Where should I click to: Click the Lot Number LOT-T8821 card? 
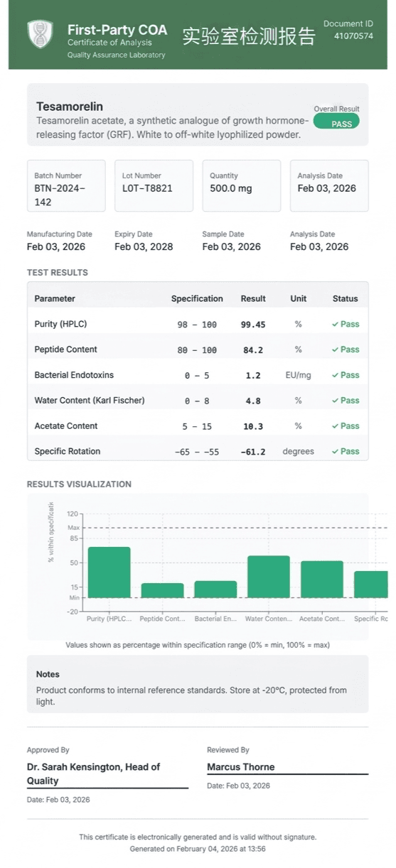pyautogui.click(x=154, y=185)
